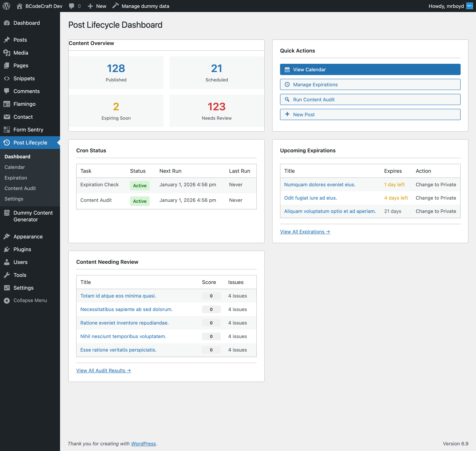The image size is (476, 451).
Task: Select the Post Lifecycle clock icon
Action: click(7, 143)
